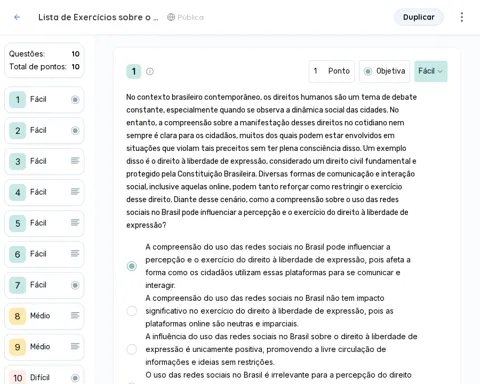The image size is (480, 384).
Task: Click the green number 1 badge in question header
Action: coord(134,71)
